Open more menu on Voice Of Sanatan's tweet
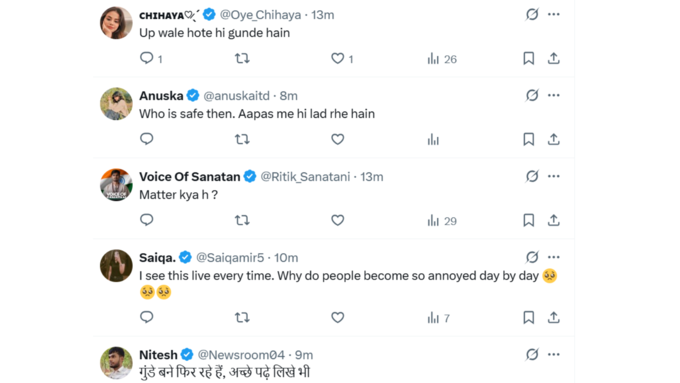The image size is (680, 383). click(553, 176)
